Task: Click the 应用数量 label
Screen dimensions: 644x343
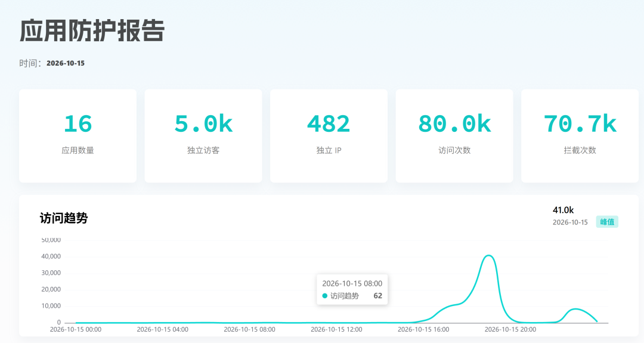Action: point(78,150)
